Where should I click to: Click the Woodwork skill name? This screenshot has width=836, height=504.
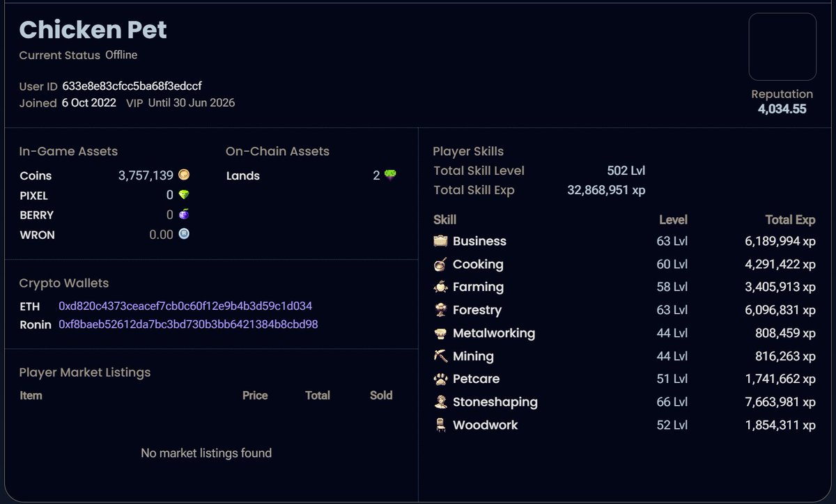[x=485, y=425]
